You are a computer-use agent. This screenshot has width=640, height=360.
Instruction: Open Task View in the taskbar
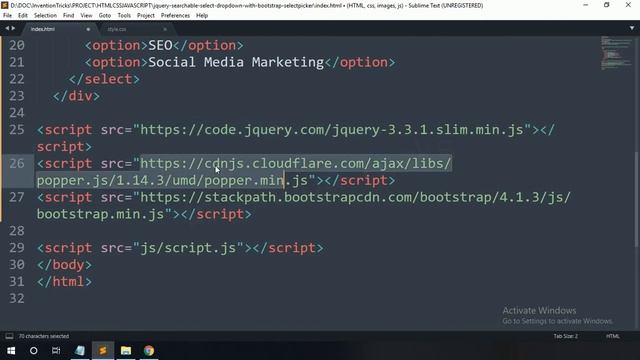click(x=56, y=351)
